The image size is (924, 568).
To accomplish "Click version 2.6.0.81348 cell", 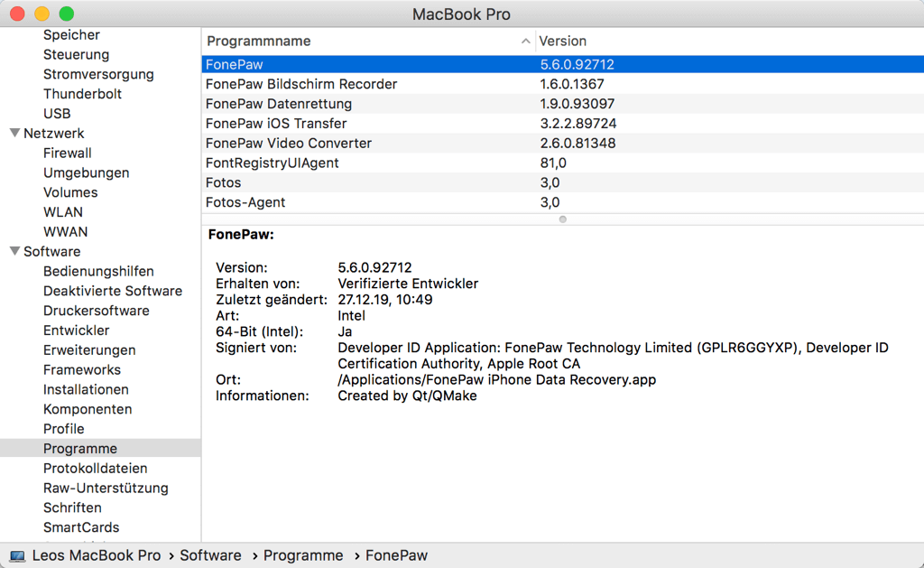I will pyautogui.click(x=577, y=144).
